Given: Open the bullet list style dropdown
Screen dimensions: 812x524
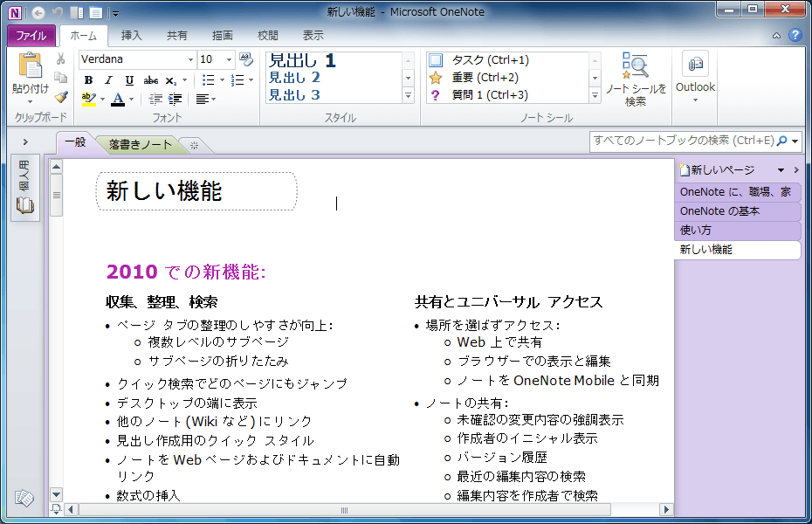Looking at the screenshot, I should pyautogui.click(x=222, y=80).
